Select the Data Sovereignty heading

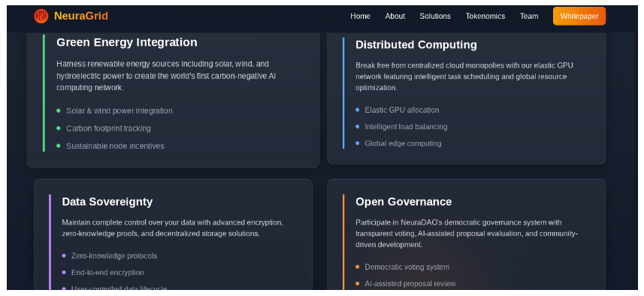pos(107,201)
